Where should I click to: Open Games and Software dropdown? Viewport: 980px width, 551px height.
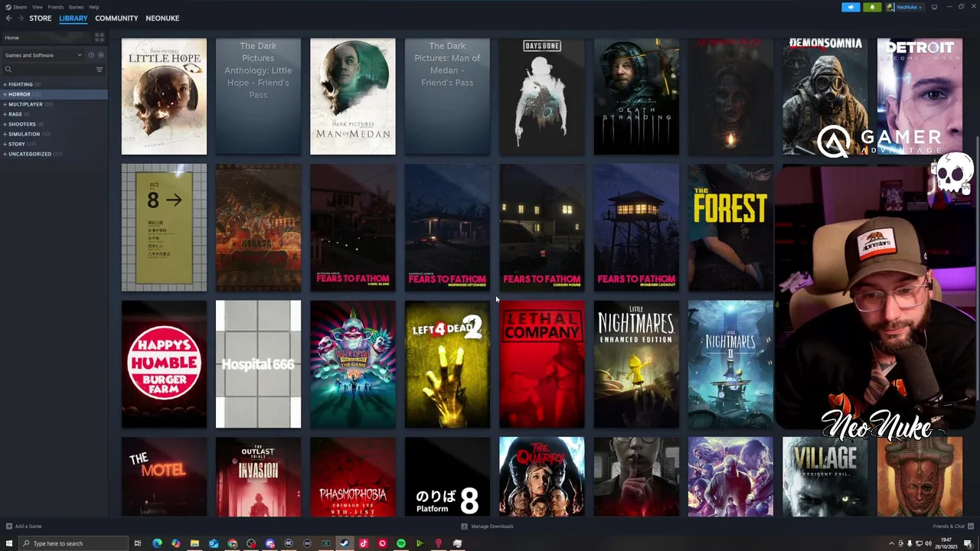[x=43, y=55]
